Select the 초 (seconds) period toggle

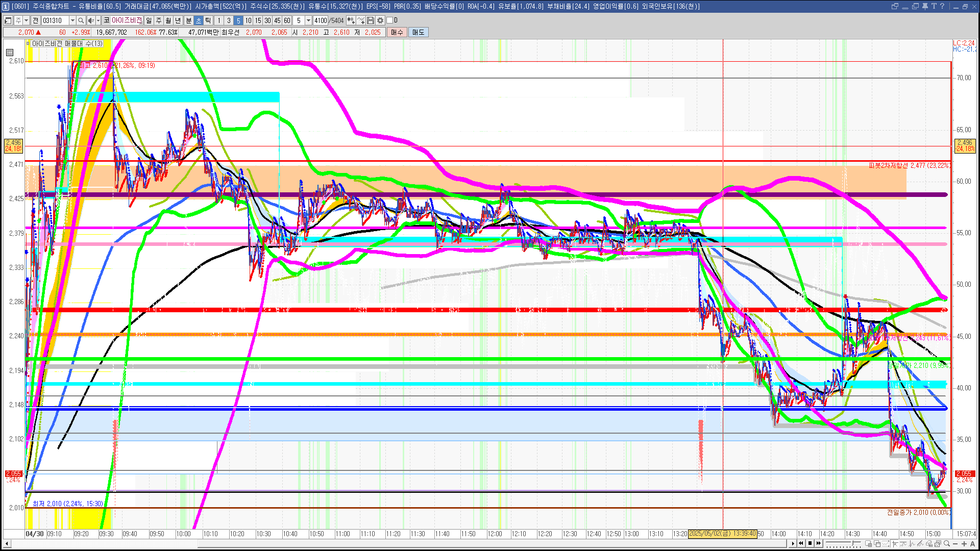click(x=199, y=20)
